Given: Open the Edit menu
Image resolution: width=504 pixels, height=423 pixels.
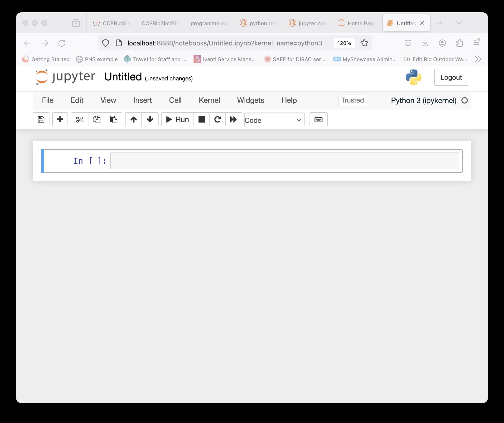Looking at the screenshot, I should pyautogui.click(x=77, y=100).
